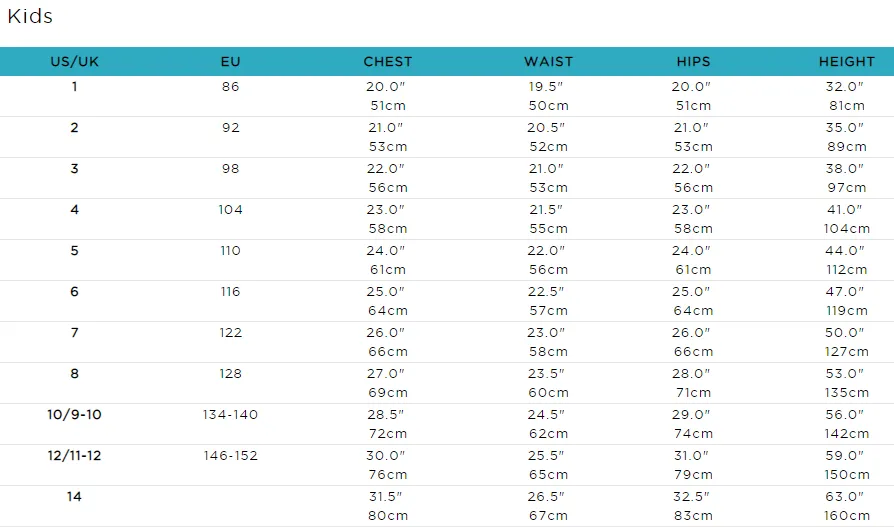
Task: Click the EU size 92 cell
Action: 230,128
